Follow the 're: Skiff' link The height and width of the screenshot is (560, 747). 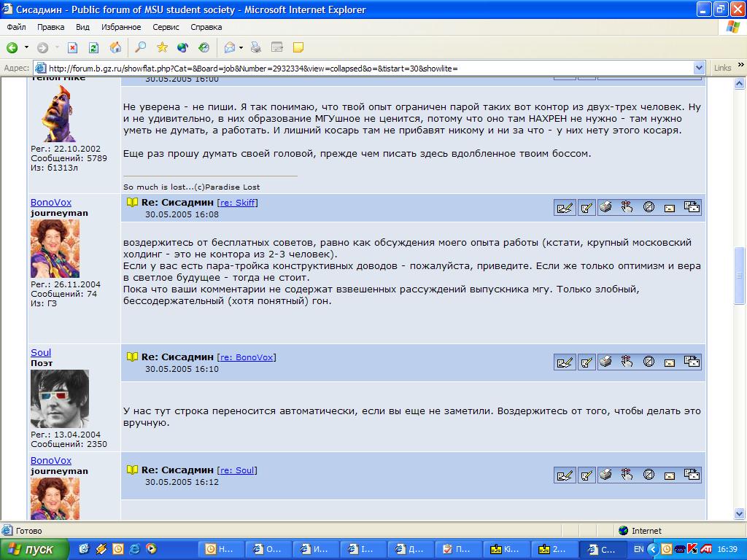pos(237,203)
